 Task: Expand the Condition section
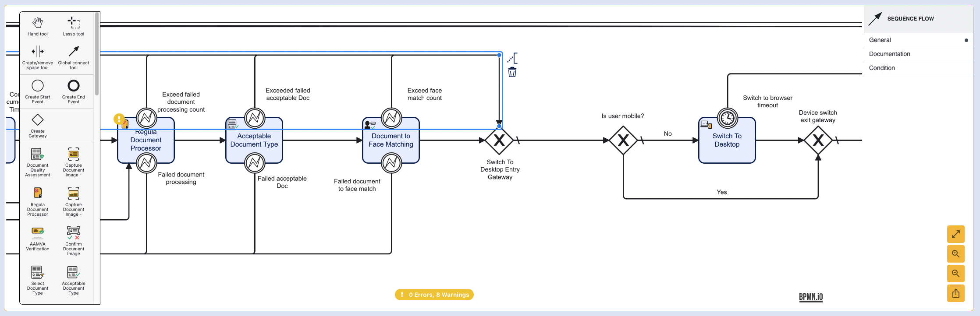click(918, 68)
